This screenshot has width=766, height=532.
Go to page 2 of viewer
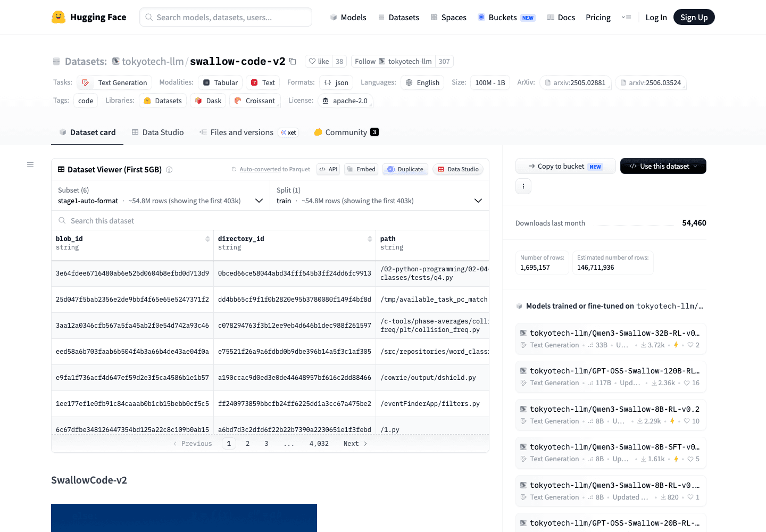(x=247, y=443)
